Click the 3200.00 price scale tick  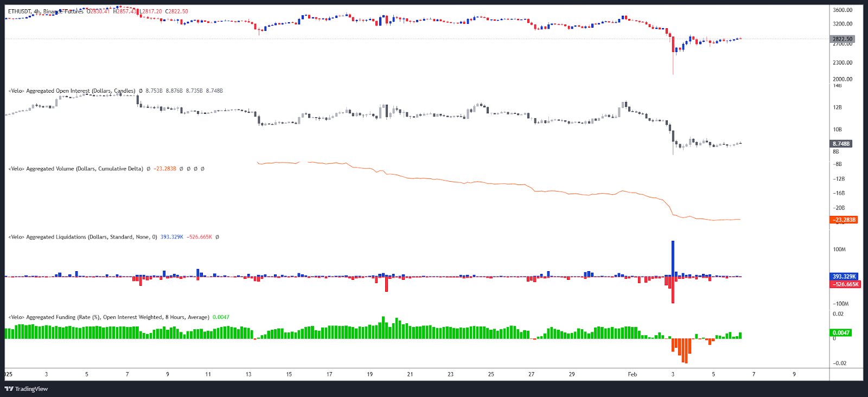[843, 24]
